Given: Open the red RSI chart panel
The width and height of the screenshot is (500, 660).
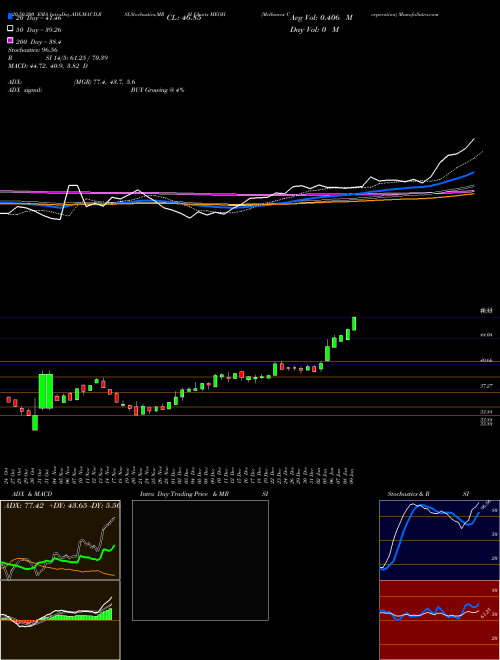Looking at the screenshot, I should 439,620.
